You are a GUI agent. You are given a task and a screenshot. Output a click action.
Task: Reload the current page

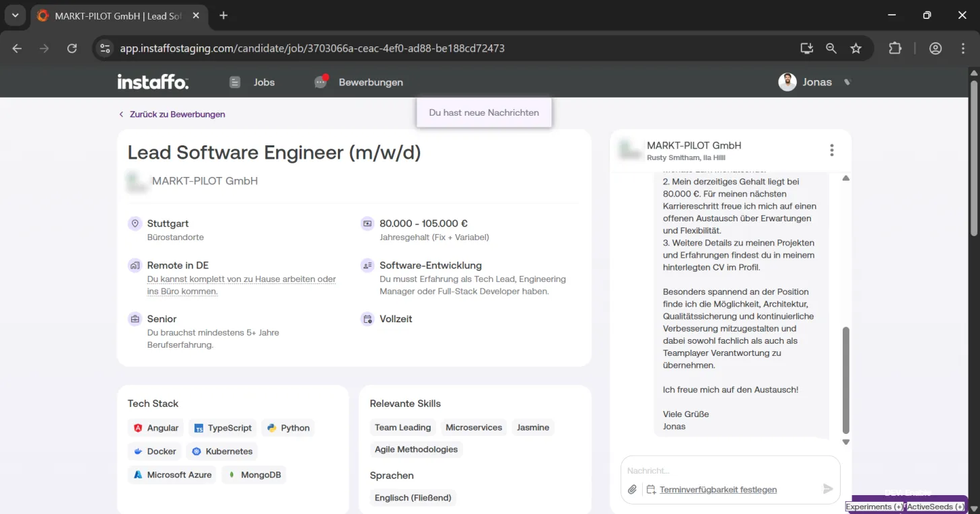(x=72, y=48)
